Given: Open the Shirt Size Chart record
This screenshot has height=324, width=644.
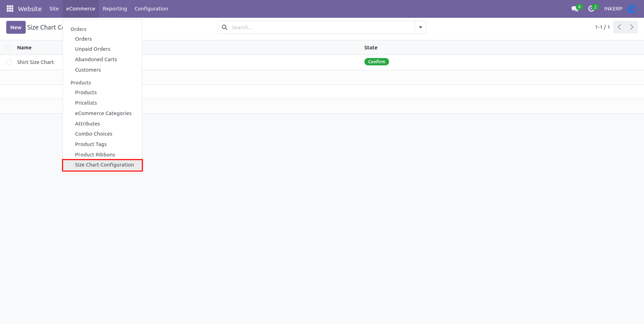Looking at the screenshot, I should click(35, 62).
